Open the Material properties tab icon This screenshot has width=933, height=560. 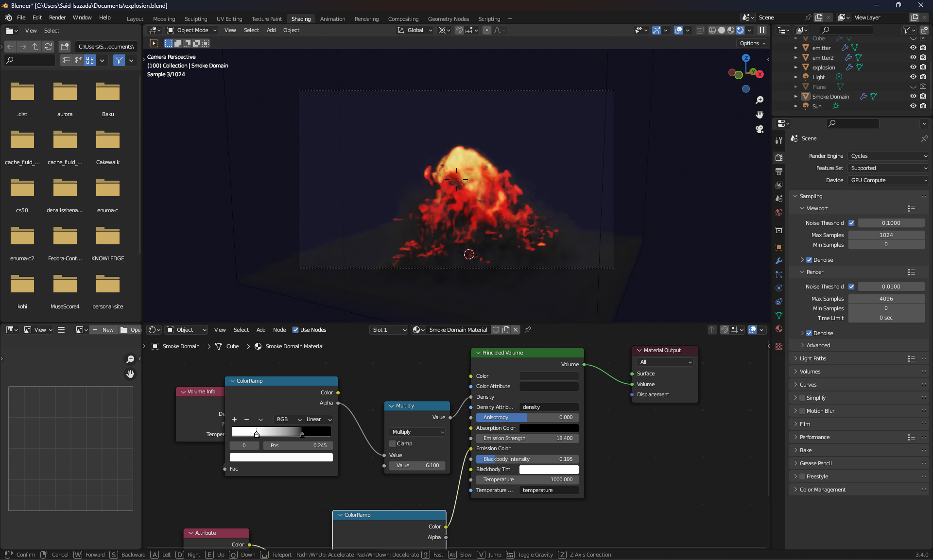click(779, 329)
